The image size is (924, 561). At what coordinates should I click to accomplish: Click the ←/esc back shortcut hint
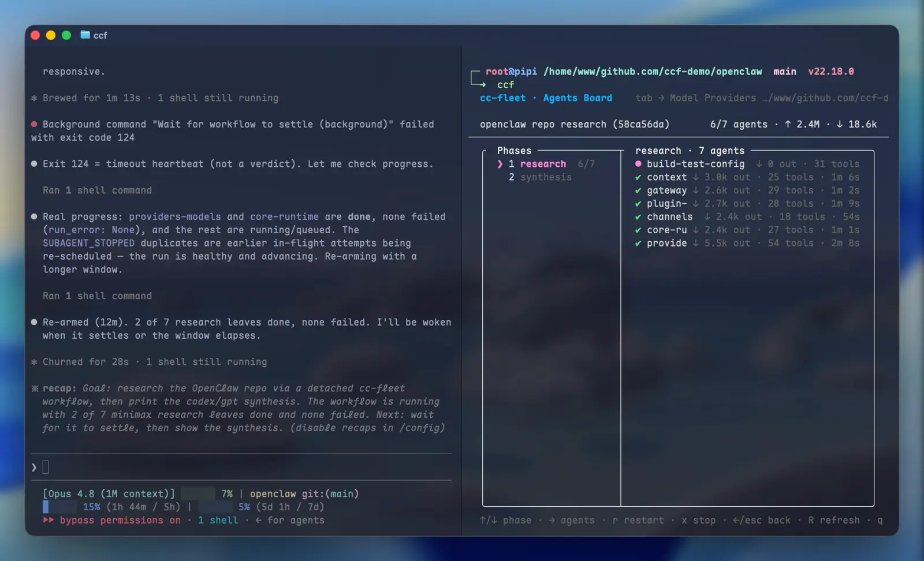tap(762, 520)
